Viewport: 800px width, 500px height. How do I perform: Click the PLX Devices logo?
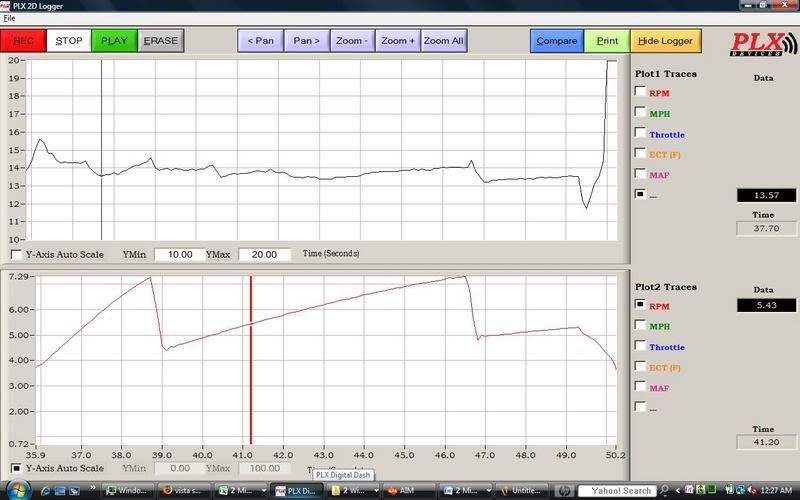(763, 44)
